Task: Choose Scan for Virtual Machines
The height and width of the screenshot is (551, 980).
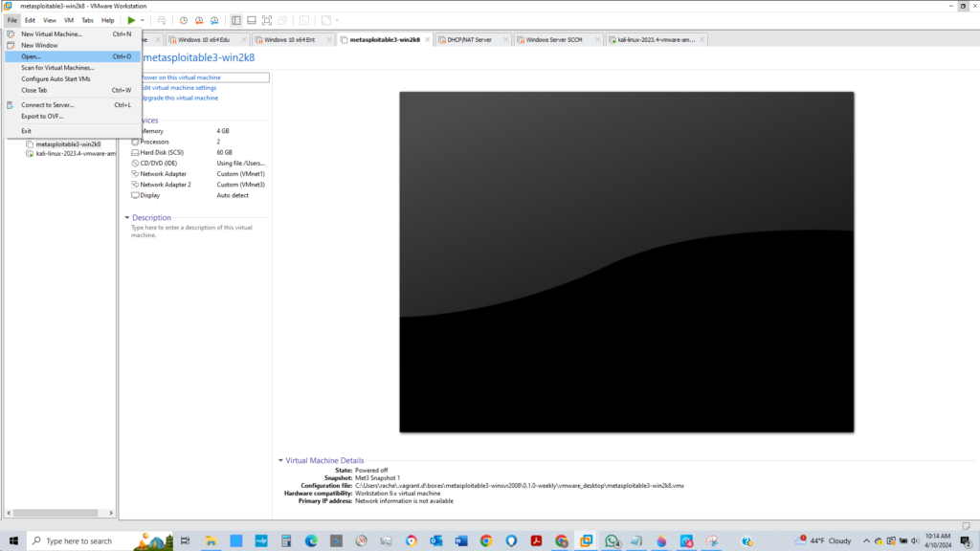Action: [73, 68]
